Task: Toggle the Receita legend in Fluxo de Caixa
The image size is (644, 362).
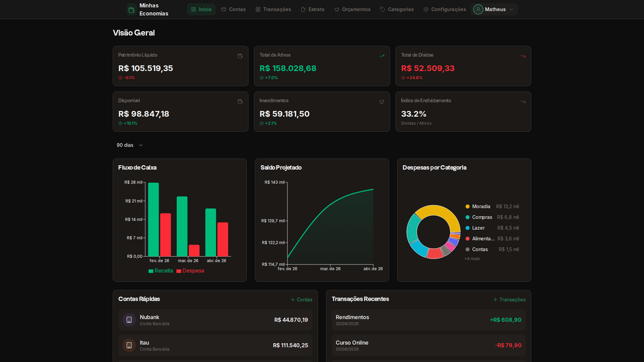Action: 161,271
